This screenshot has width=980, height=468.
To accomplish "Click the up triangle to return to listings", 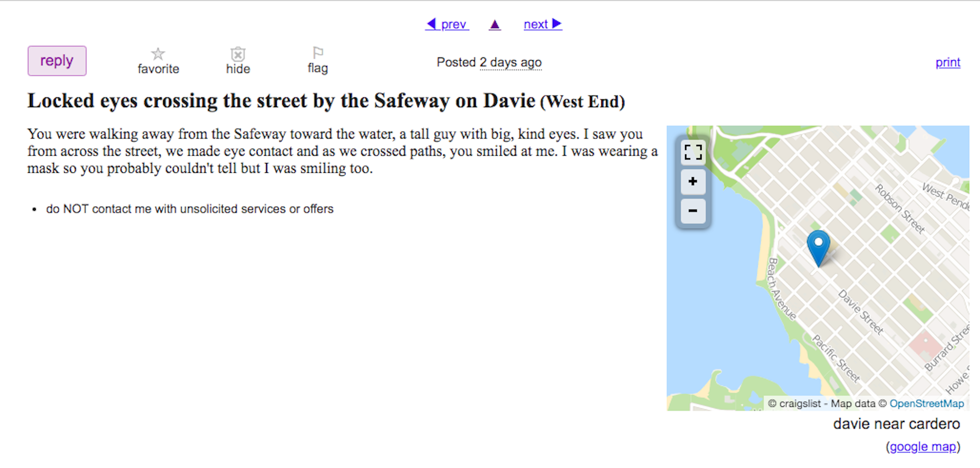I will tap(495, 24).
